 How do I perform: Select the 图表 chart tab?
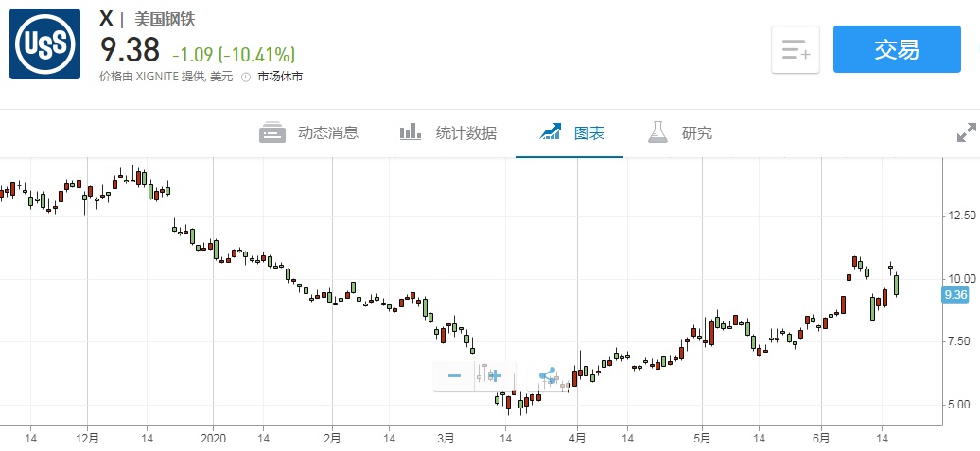(570, 132)
